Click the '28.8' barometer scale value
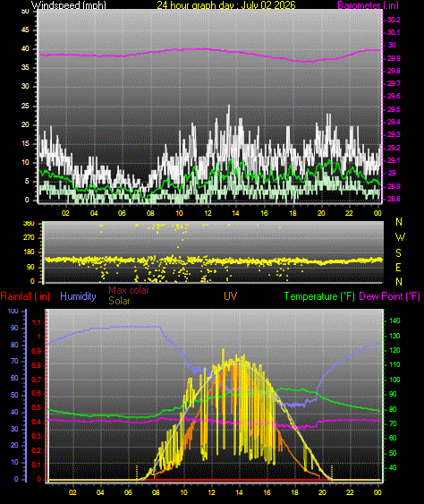Viewport: 424px width, 504px height. pyautogui.click(x=394, y=199)
